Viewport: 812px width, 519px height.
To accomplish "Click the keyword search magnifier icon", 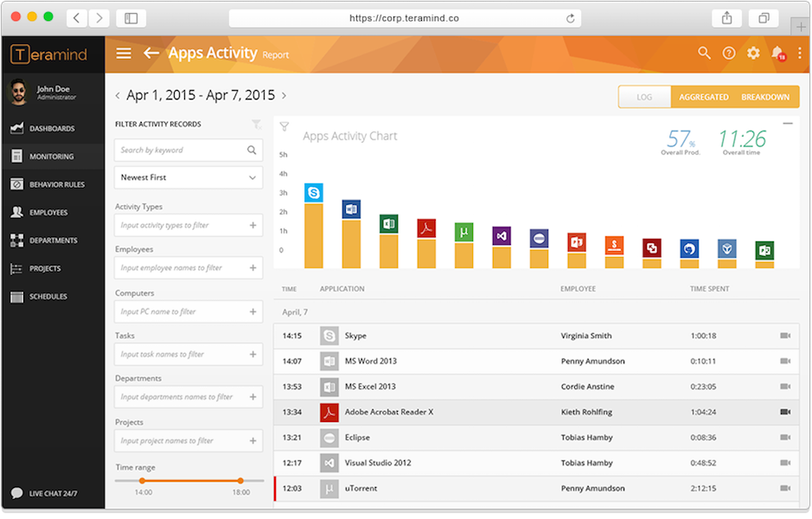I will 252,151.
